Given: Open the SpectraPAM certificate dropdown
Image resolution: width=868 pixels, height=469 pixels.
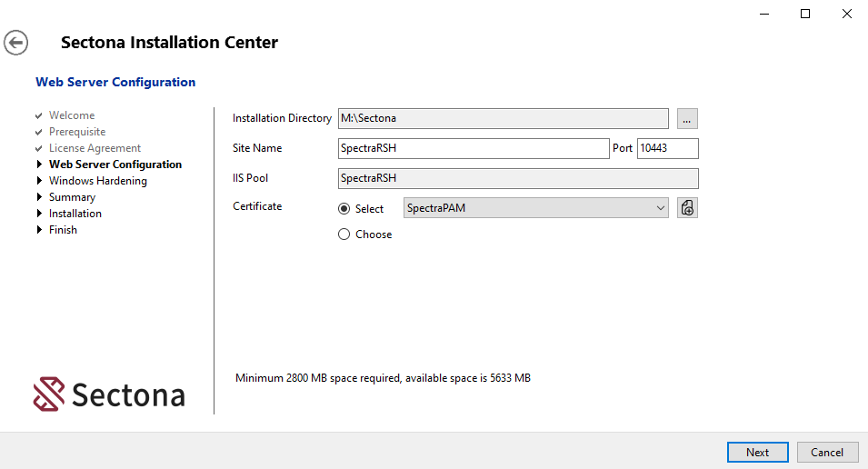Looking at the screenshot, I should [536, 208].
